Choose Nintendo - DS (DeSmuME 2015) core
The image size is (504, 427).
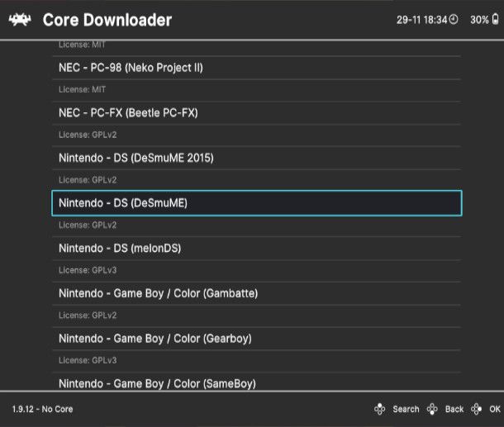click(x=256, y=158)
